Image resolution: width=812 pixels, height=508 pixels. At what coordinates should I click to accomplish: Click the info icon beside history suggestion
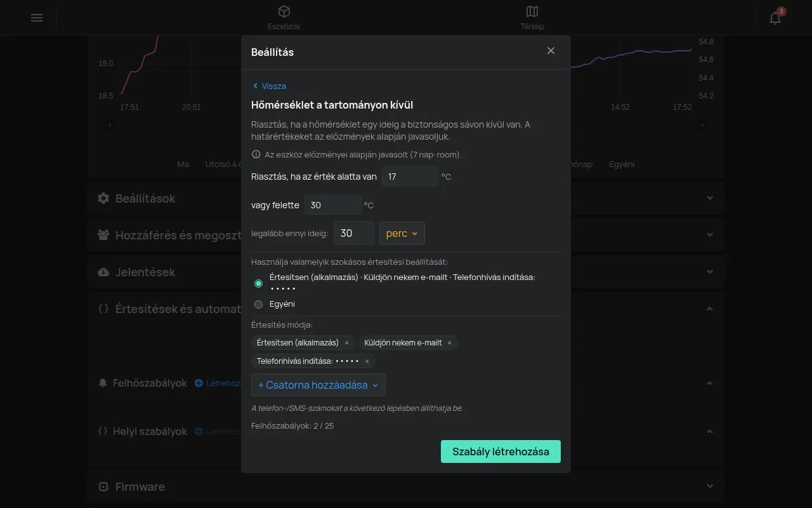[256, 154]
